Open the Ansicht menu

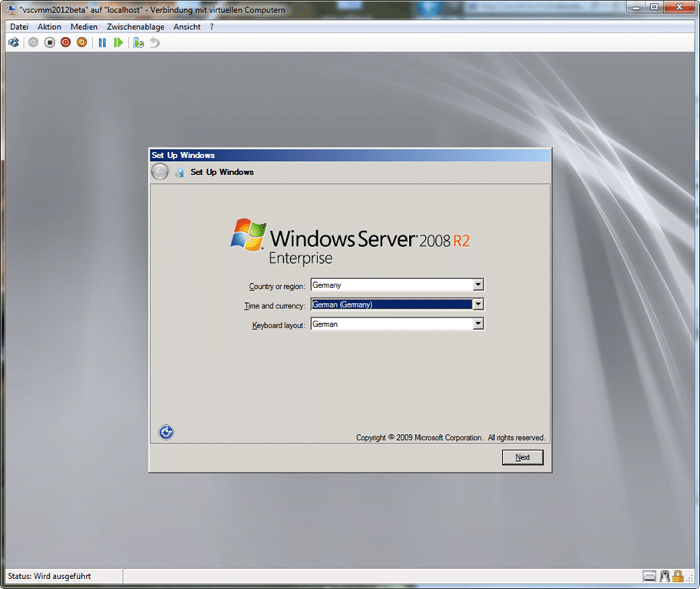click(x=187, y=27)
